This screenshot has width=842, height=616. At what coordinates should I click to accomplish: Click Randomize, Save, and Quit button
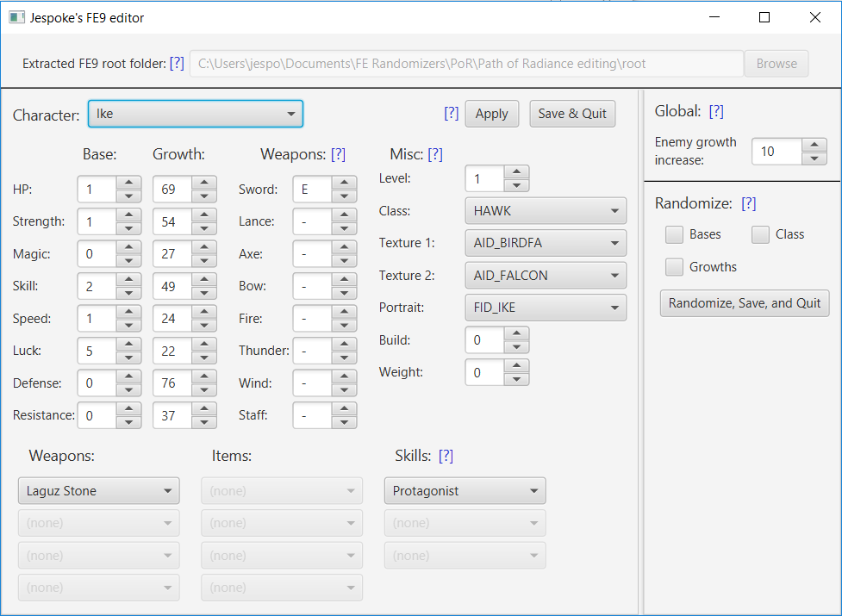[745, 303]
